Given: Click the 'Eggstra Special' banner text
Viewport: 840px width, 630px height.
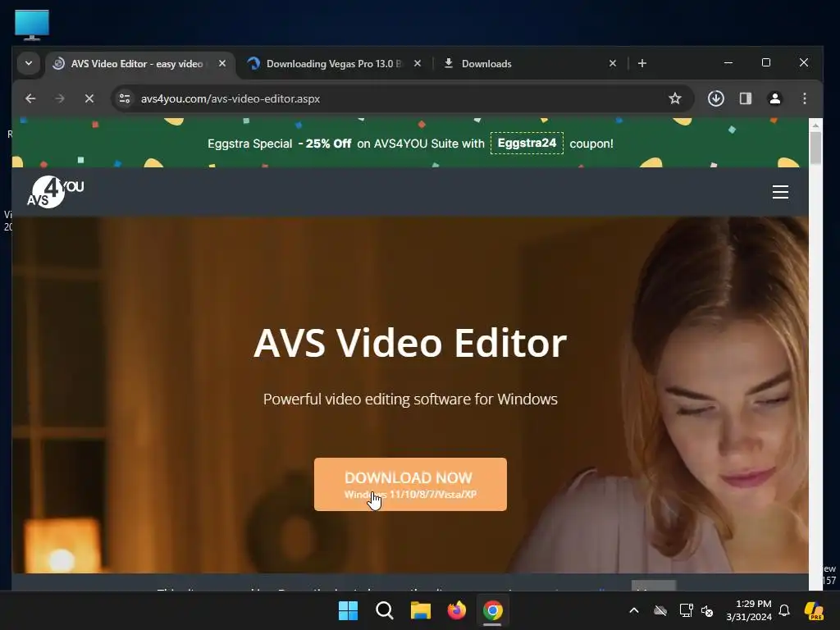Looking at the screenshot, I should click(x=249, y=144).
